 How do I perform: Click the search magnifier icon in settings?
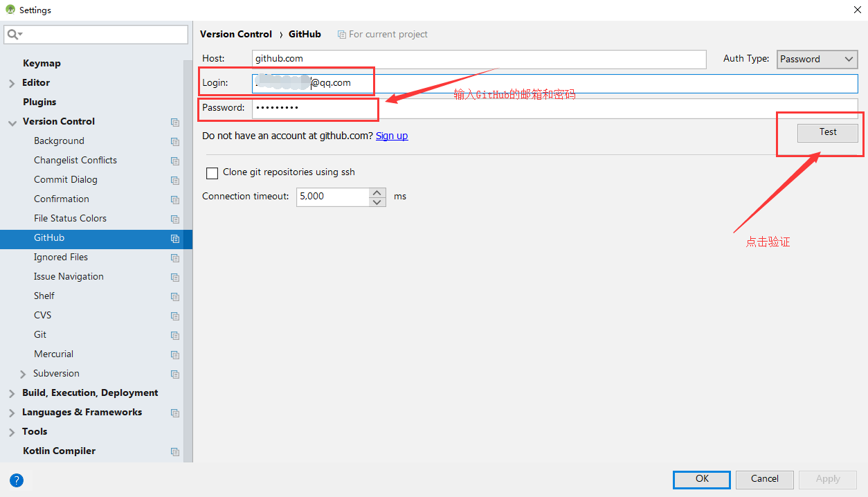[x=14, y=35]
